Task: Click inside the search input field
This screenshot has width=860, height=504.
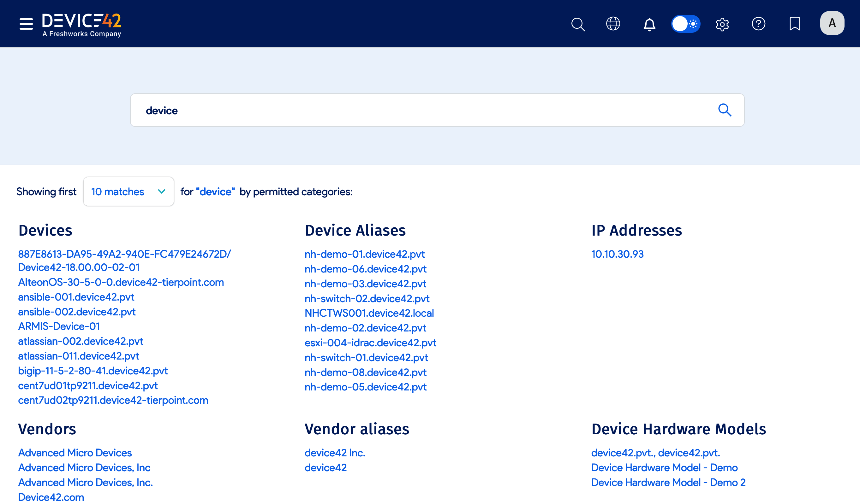Action: coord(341,110)
